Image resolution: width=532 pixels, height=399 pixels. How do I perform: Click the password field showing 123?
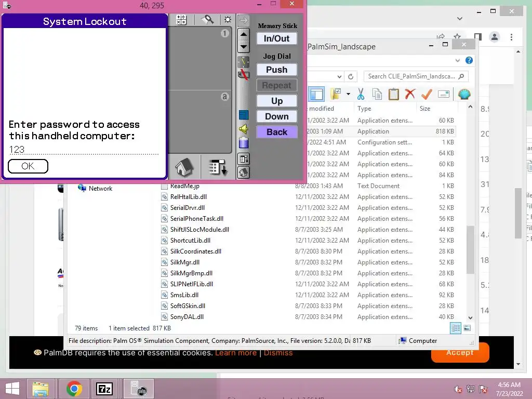pos(84,150)
